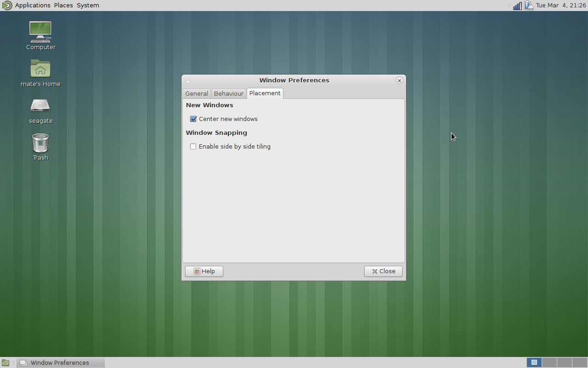Screen dimensions: 588x368
Task: Click the MATE logo icon beside Applications
Action: click(7, 6)
